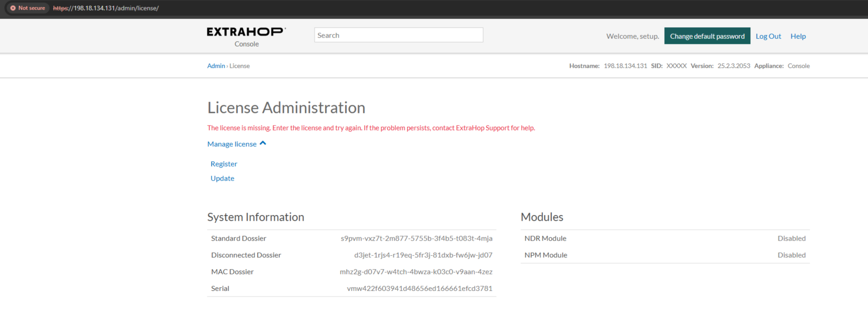This screenshot has height=317, width=868.
Task: Select the Serial value vmw422f603941
Action: click(420, 288)
